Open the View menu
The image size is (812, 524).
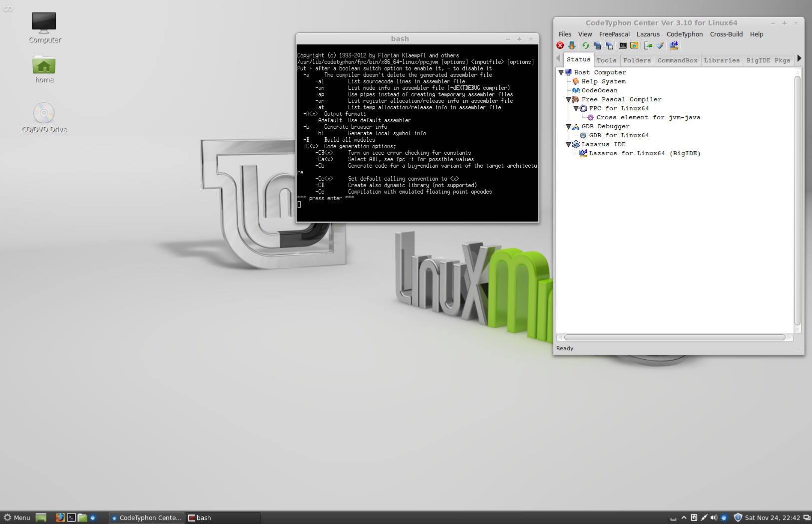click(585, 34)
